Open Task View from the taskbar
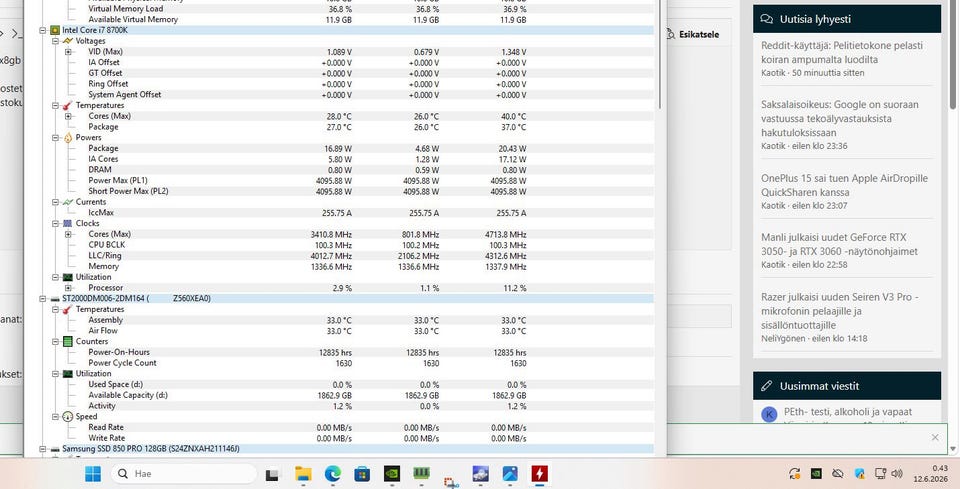This screenshot has height=489, width=960. (272, 474)
